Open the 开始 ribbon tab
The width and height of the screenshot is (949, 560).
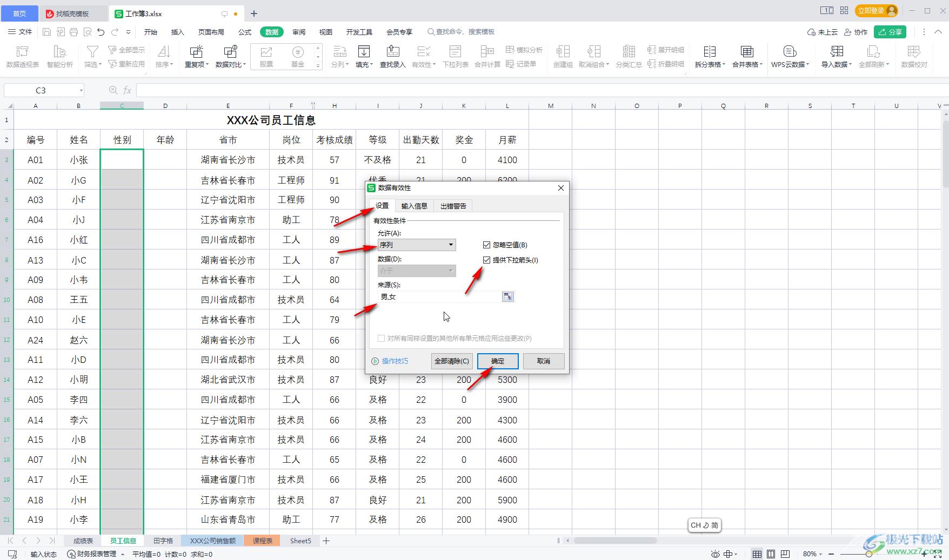151,32
